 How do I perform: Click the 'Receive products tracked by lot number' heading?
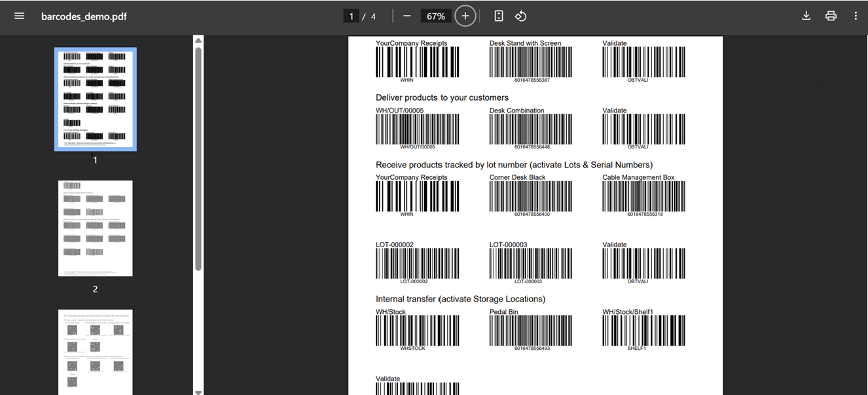point(514,165)
